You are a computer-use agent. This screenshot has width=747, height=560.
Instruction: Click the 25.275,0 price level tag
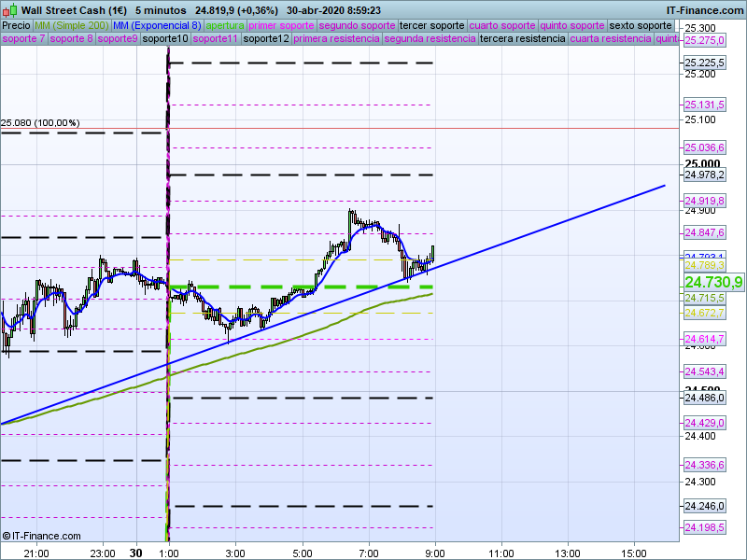click(x=705, y=41)
